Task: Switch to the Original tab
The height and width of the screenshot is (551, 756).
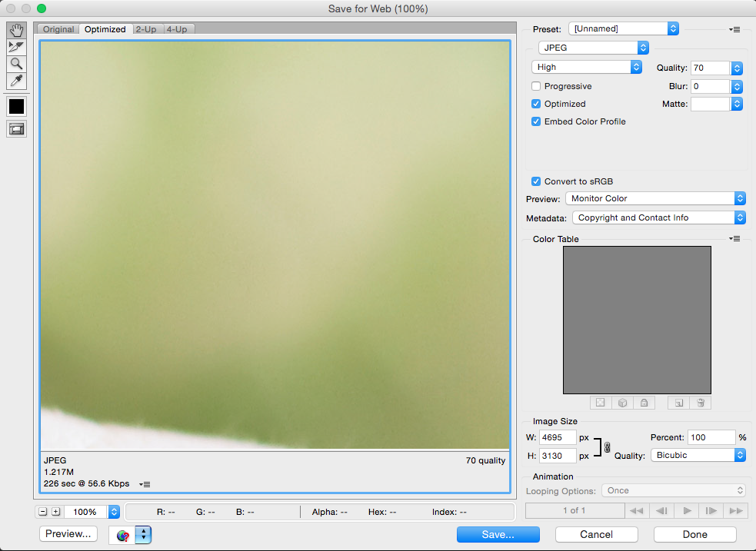Action: click(x=58, y=29)
